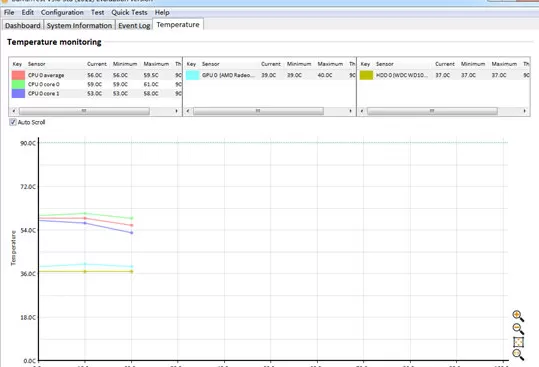
Task: Click the Sensor column header in the HDD list
Action: pos(385,64)
